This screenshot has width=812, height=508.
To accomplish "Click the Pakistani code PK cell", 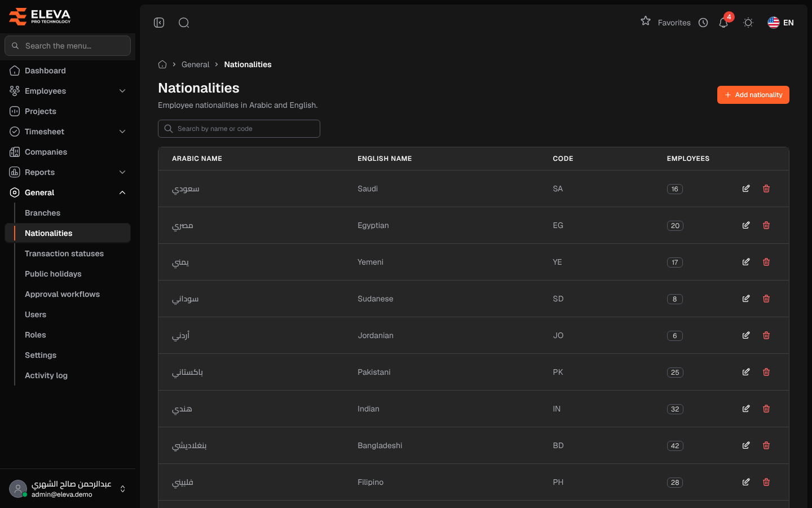I will pyautogui.click(x=558, y=372).
